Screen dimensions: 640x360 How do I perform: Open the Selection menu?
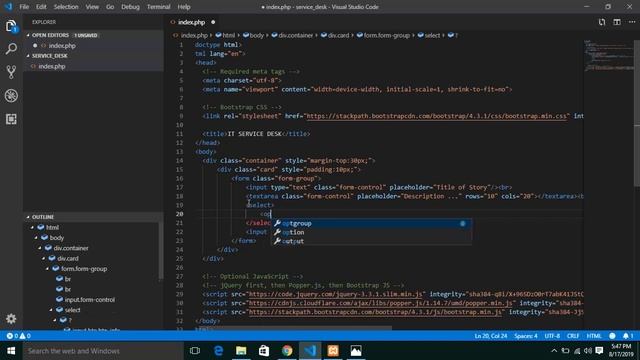[66, 7]
